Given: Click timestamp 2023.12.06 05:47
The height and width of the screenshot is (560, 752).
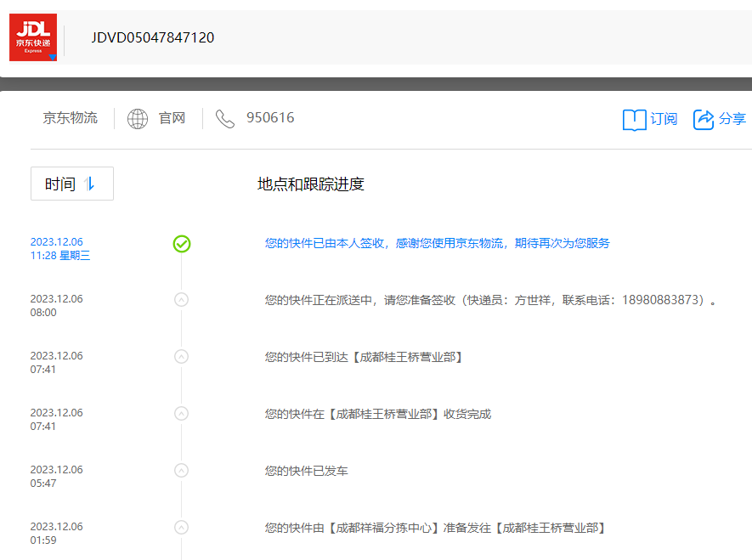Looking at the screenshot, I should [57, 476].
